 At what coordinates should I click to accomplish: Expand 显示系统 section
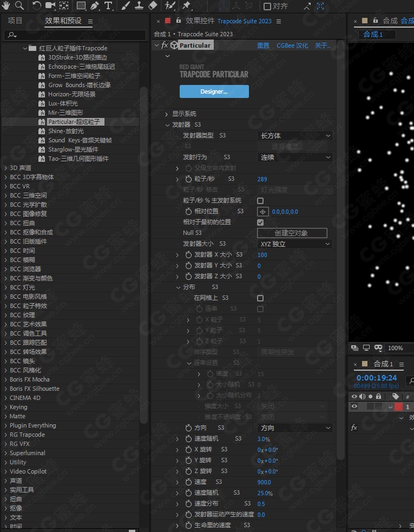click(167, 114)
